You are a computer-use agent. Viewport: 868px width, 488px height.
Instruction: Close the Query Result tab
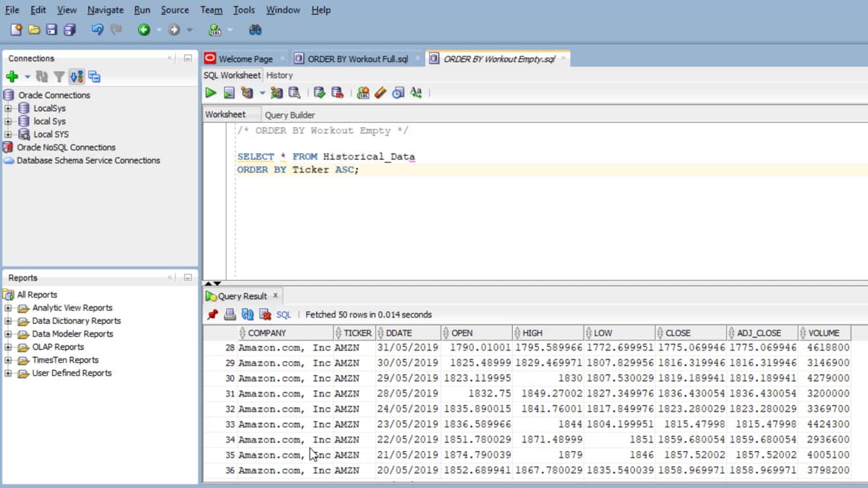[275, 296]
